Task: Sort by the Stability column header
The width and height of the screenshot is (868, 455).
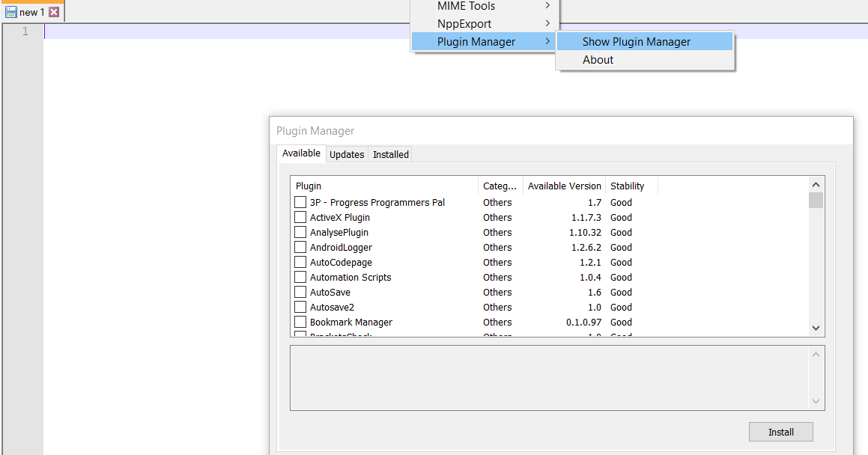Action: pos(631,186)
